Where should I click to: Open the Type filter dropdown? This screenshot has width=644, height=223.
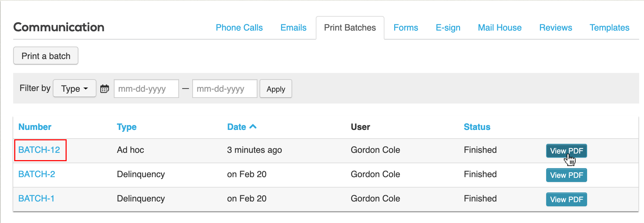click(x=75, y=89)
